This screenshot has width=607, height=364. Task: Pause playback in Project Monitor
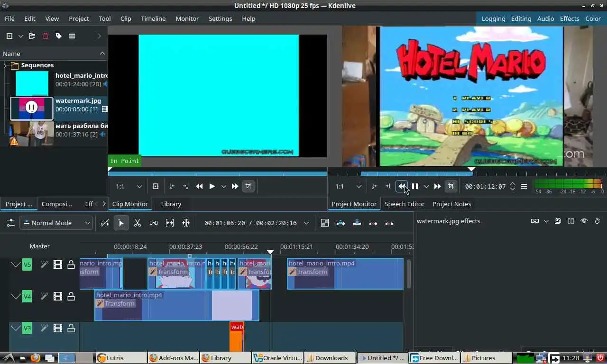(x=414, y=186)
